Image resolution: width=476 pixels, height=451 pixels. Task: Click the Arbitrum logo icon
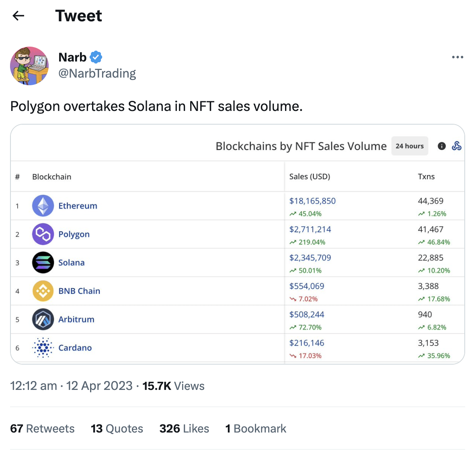pos(43,319)
